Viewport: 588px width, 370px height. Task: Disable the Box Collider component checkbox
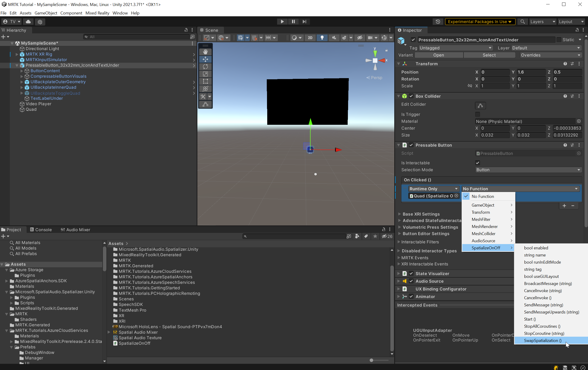(x=411, y=96)
